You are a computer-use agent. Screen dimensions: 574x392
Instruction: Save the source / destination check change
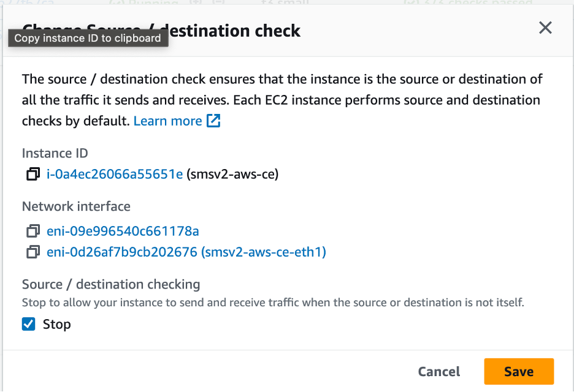(x=519, y=371)
